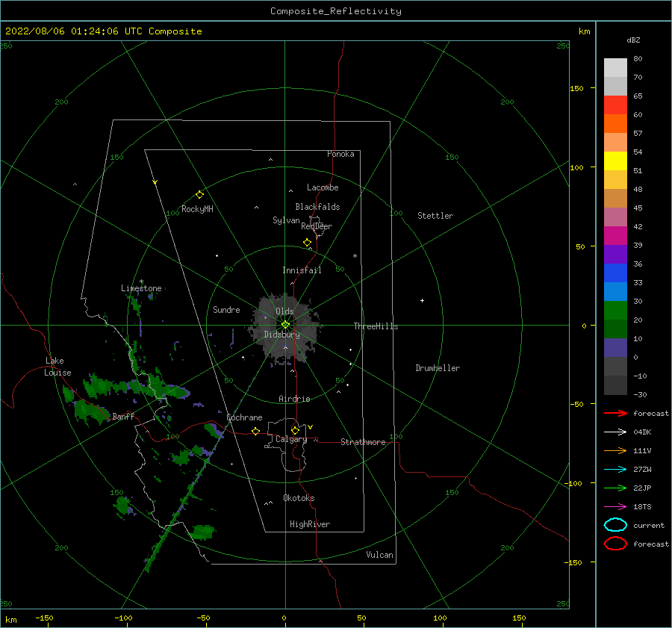Click the Olds label
This screenshot has width=672, height=628.
(x=284, y=311)
